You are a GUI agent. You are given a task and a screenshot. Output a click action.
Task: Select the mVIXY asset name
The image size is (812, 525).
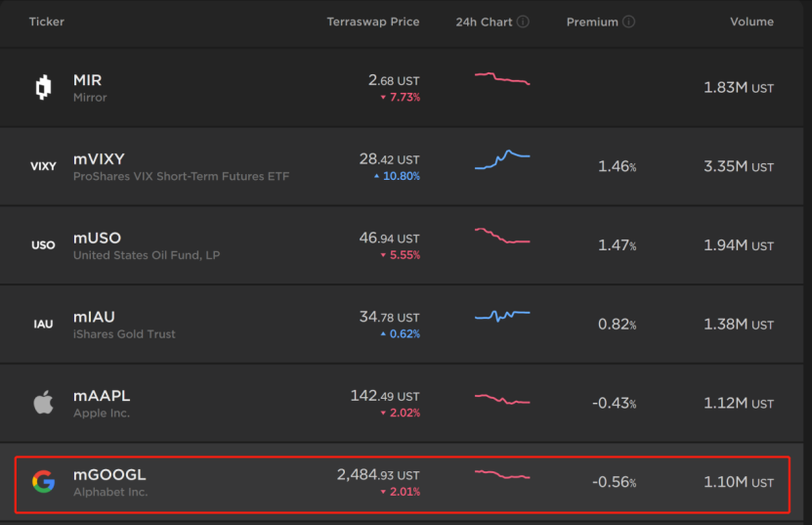(99, 159)
